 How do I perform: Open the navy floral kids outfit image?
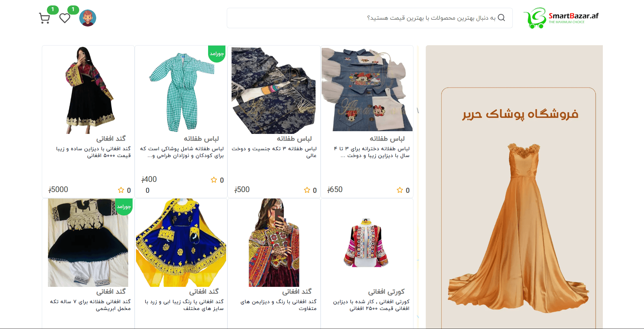click(x=274, y=90)
